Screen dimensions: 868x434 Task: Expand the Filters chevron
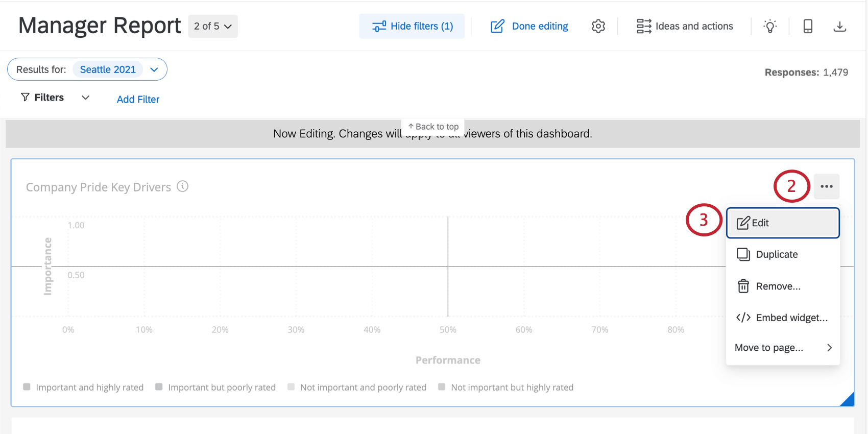(x=86, y=98)
